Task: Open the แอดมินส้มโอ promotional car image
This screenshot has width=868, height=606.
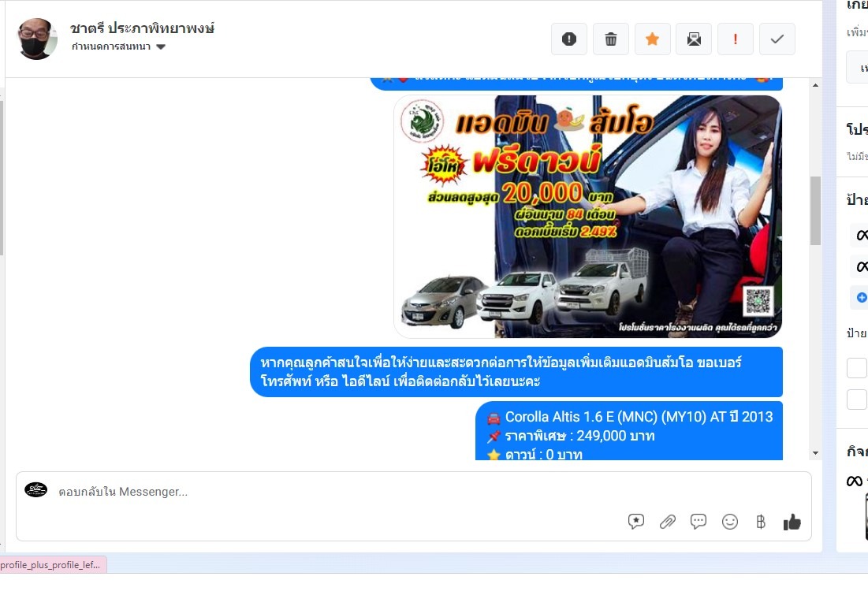Action: [x=587, y=217]
